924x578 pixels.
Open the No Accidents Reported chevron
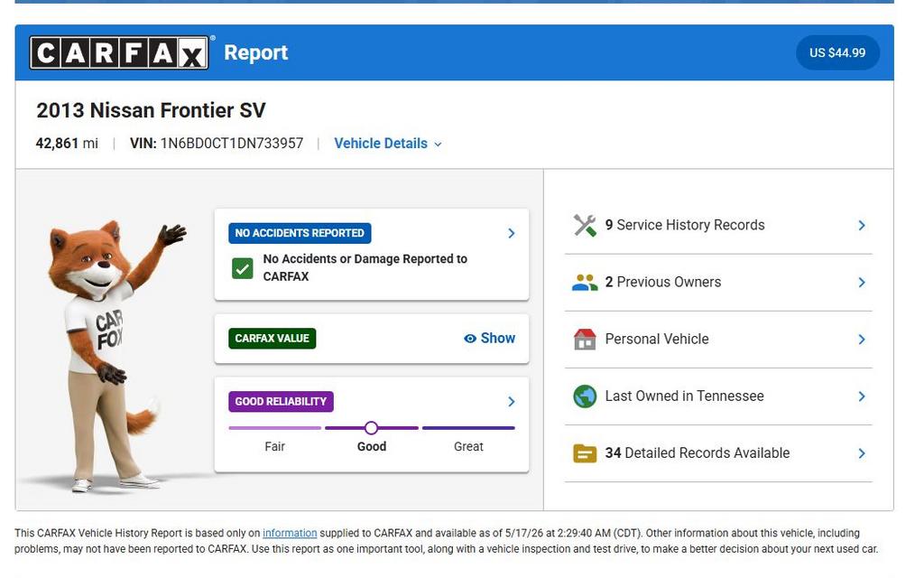(511, 234)
